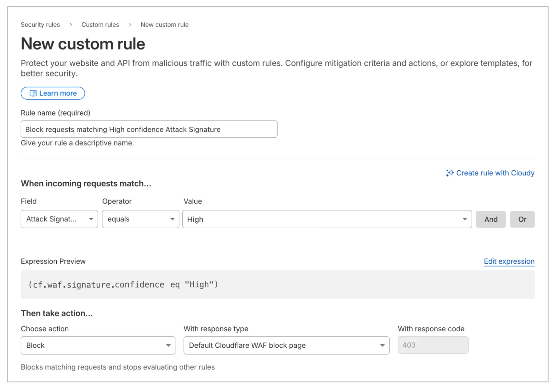Open the Operator dropdown set to equals

[140, 219]
